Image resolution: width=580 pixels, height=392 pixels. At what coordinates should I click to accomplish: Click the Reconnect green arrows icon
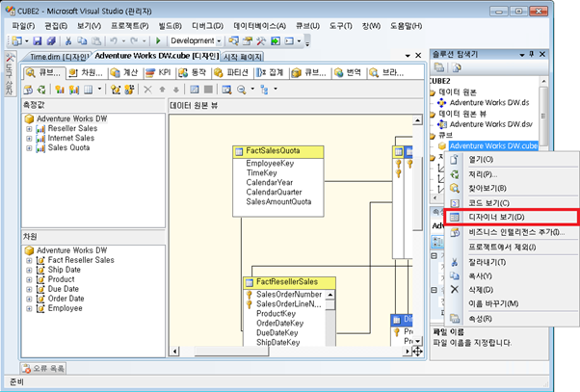[x=41, y=90]
